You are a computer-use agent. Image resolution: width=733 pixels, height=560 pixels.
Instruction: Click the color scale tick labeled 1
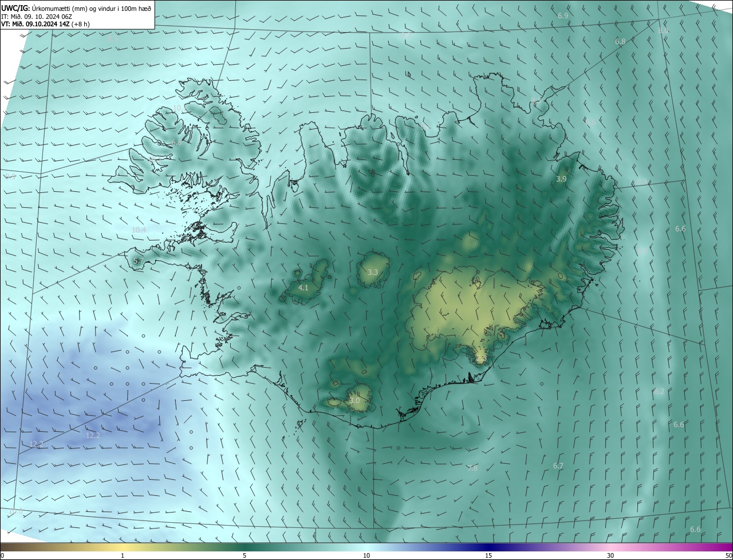pos(123,556)
